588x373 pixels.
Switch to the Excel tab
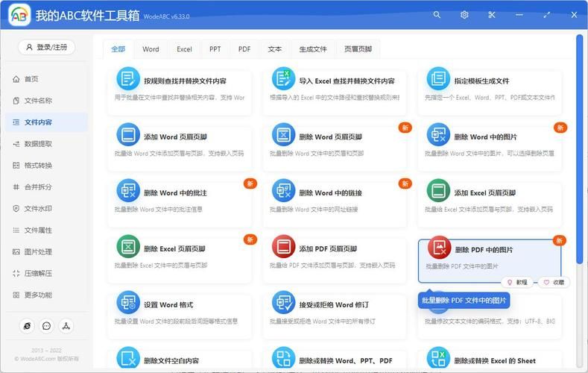tap(184, 49)
